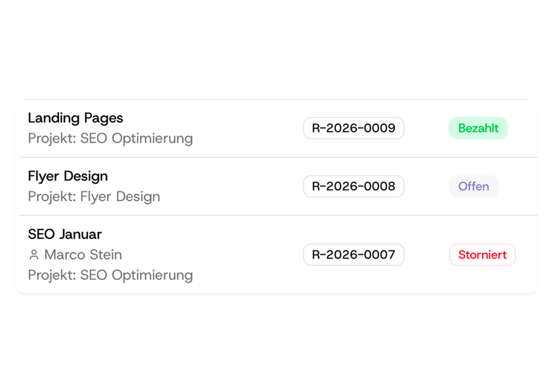Select the red Storniert status badge
553x392 pixels.
point(482,255)
